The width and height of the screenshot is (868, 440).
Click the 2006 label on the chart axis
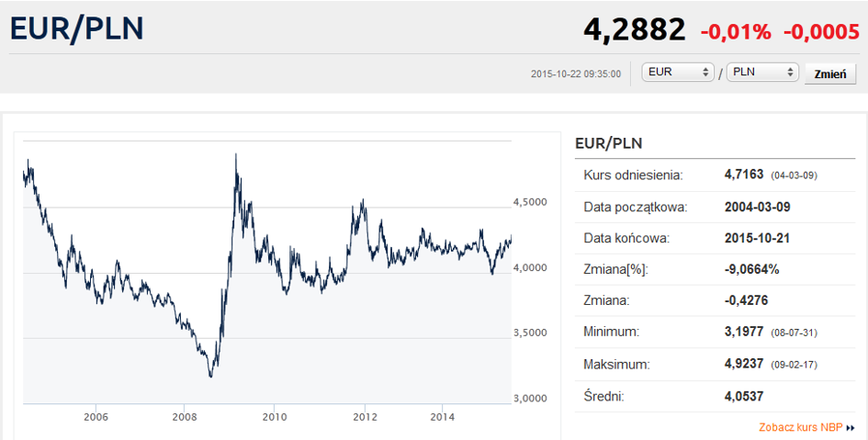(x=96, y=416)
